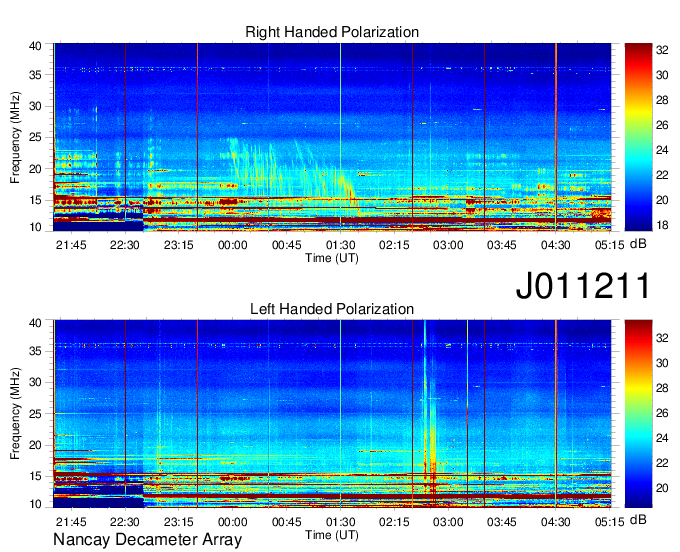The height and width of the screenshot is (552, 680).
Task: Click the 21:45 time tick under the right-handed plot
Action: 71,245
